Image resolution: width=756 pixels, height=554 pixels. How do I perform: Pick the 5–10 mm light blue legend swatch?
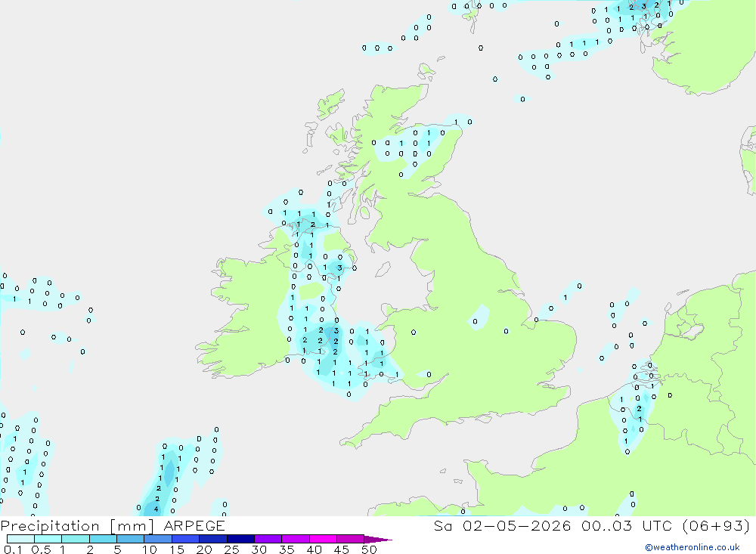pyautogui.click(x=130, y=539)
